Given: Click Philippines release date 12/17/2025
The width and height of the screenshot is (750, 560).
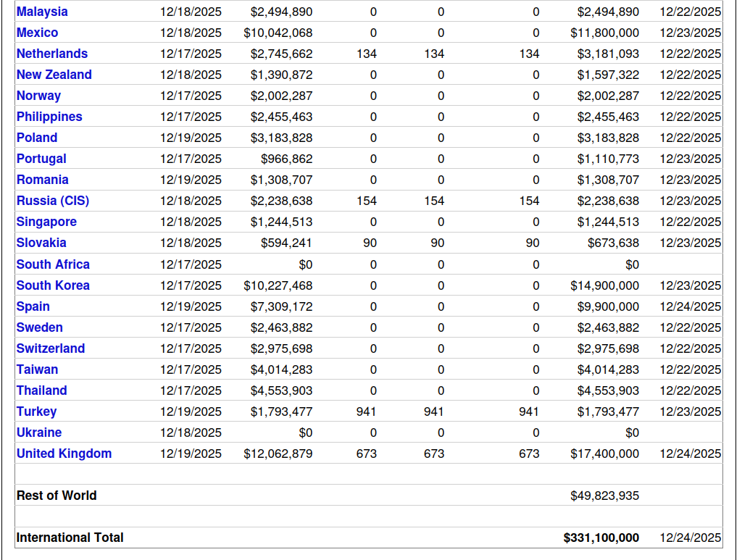Looking at the screenshot, I should click(x=191, y=117).
